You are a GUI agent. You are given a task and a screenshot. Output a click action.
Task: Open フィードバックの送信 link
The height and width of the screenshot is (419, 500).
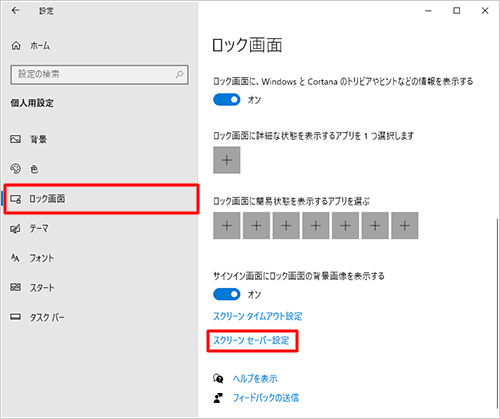(x=266, y=398)
